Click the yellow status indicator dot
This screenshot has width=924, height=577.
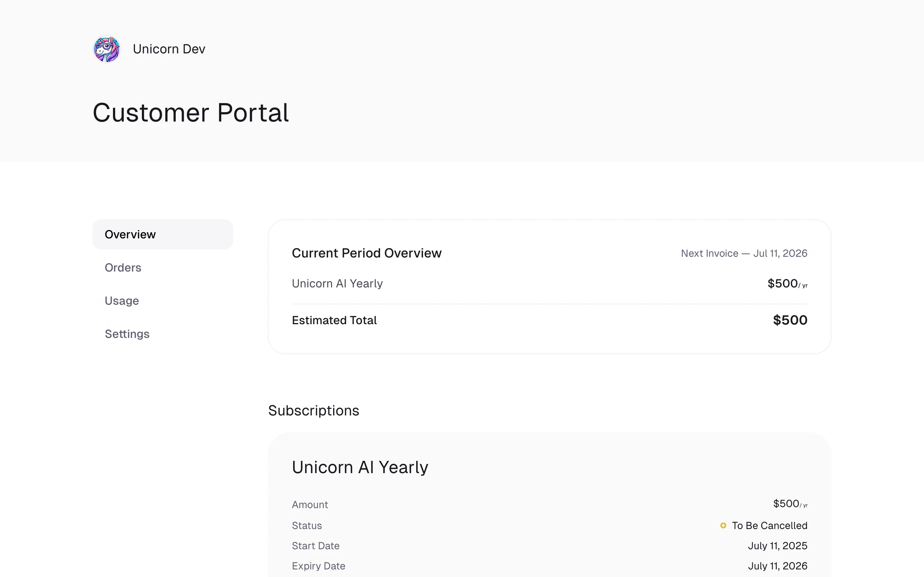[723, 525]
